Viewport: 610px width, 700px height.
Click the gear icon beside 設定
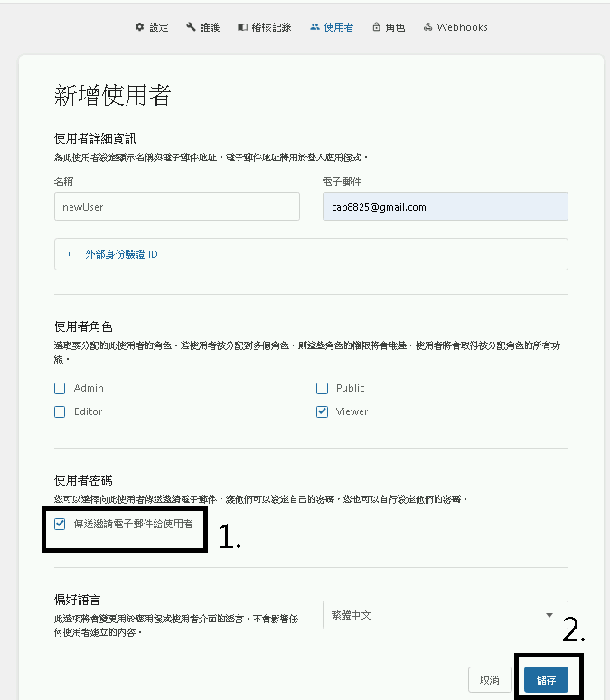(140, 27)
